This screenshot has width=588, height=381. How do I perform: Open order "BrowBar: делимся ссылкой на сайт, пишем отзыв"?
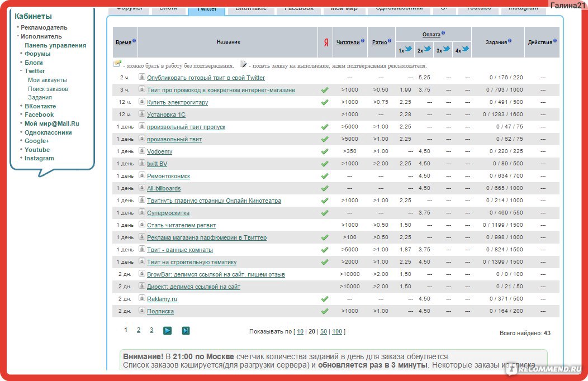point(216,274)
